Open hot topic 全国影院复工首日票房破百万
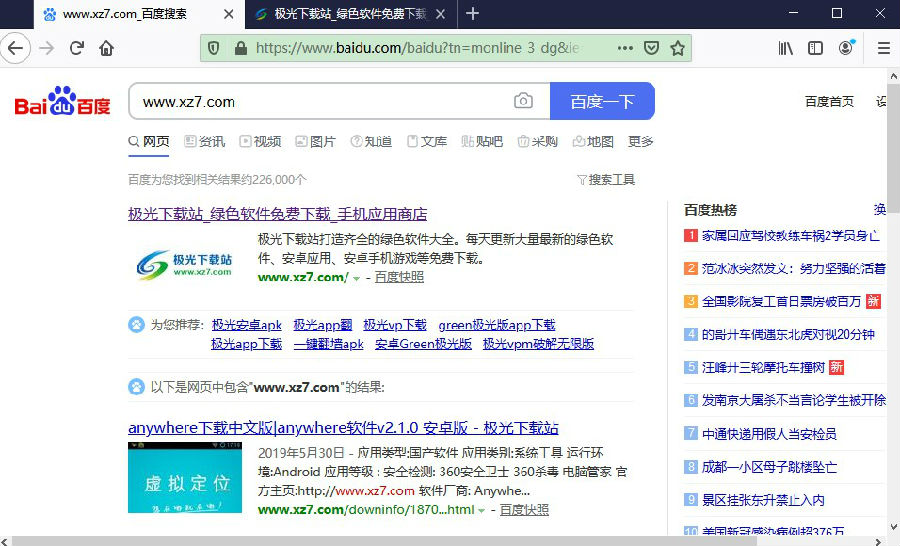 (x=781, y=301)
